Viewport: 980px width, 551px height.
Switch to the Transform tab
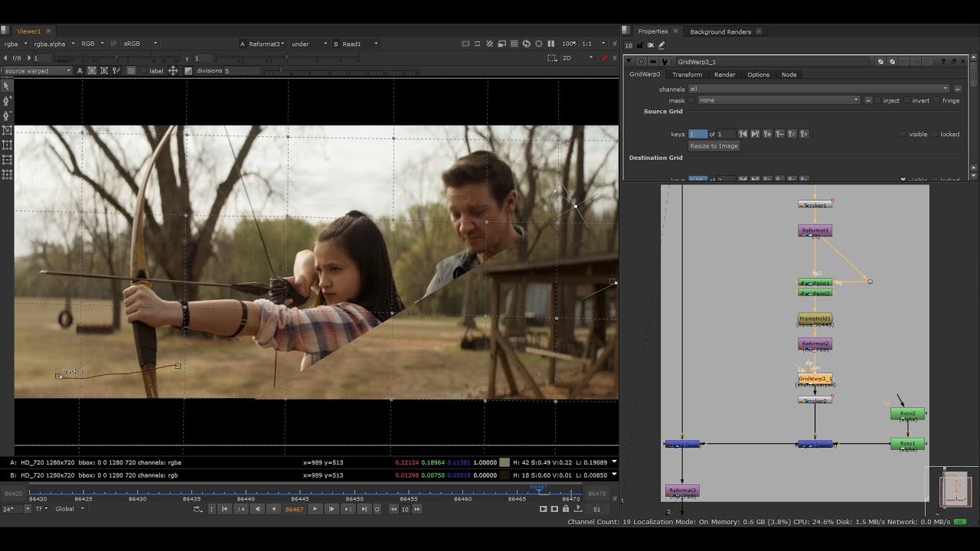tap(687, 74)
